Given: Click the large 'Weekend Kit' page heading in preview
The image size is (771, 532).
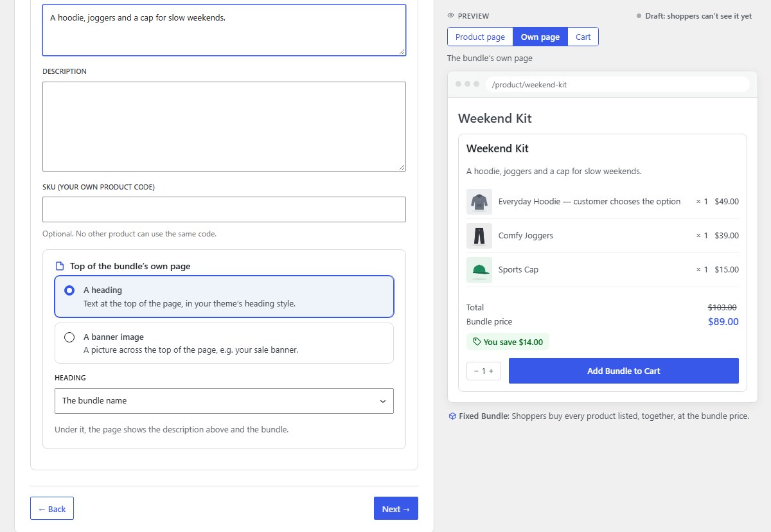Looking at the screenshot, I should [495, 118].
